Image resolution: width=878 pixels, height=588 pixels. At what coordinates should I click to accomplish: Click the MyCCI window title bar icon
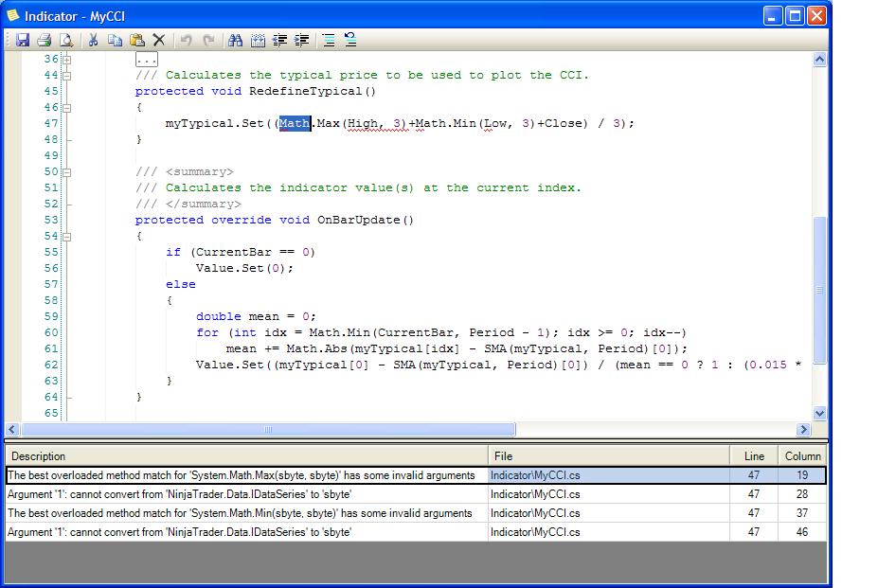[12, 16]
